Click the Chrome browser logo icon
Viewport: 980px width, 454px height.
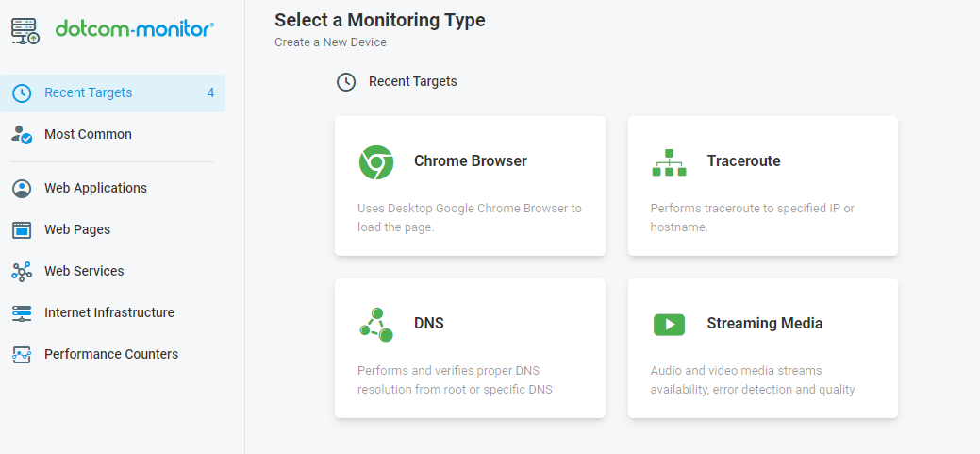point(375,162)
